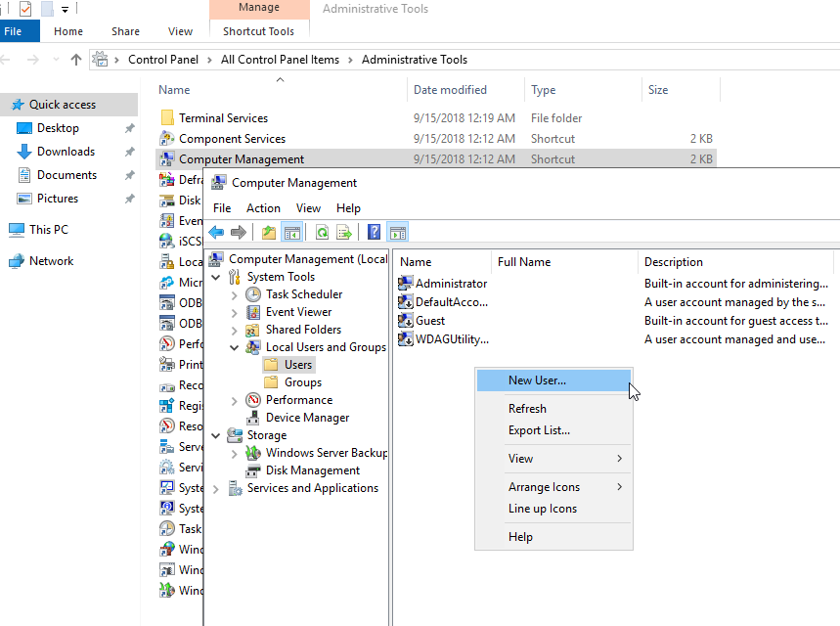Click the Export List toolbar icon
This screenshot has height=626, width=840.
coord(344,232)
